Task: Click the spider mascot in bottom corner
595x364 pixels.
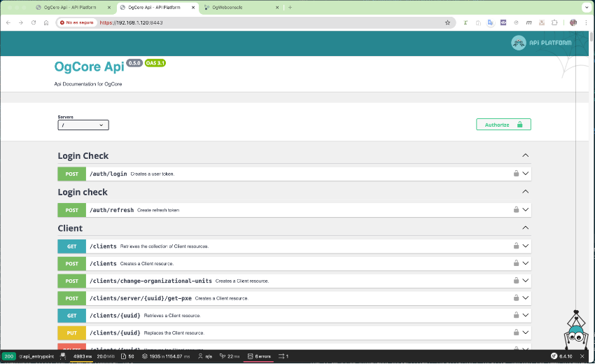Action: click(x=575, y=334)
